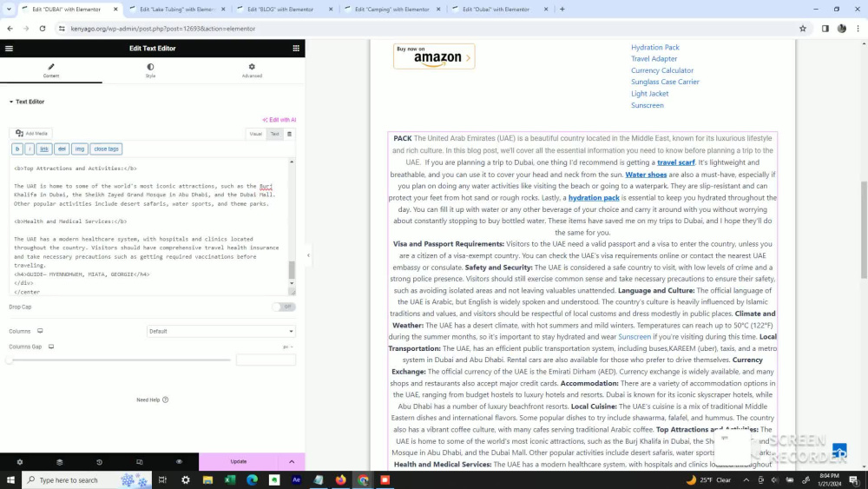
Task: Click the Hydration Pack link in list
Action: (654, 48)
